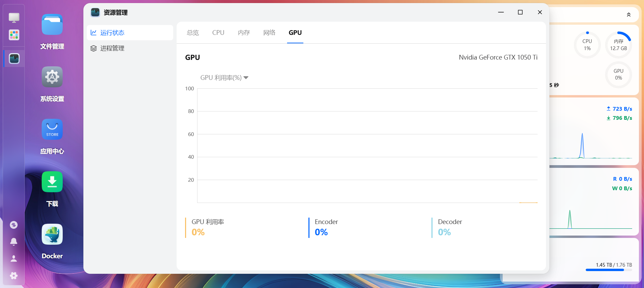Click the disk activity graph in the widget panel

(591, 219)
